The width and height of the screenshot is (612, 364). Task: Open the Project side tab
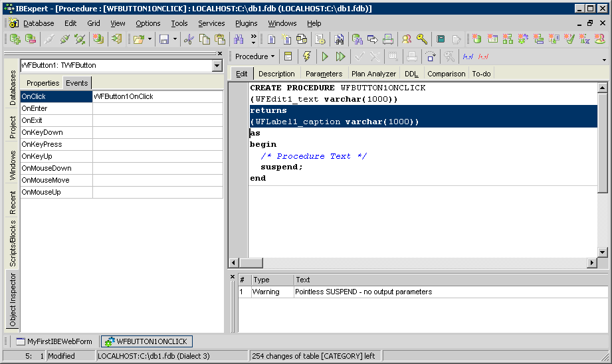tap(13, 127)
